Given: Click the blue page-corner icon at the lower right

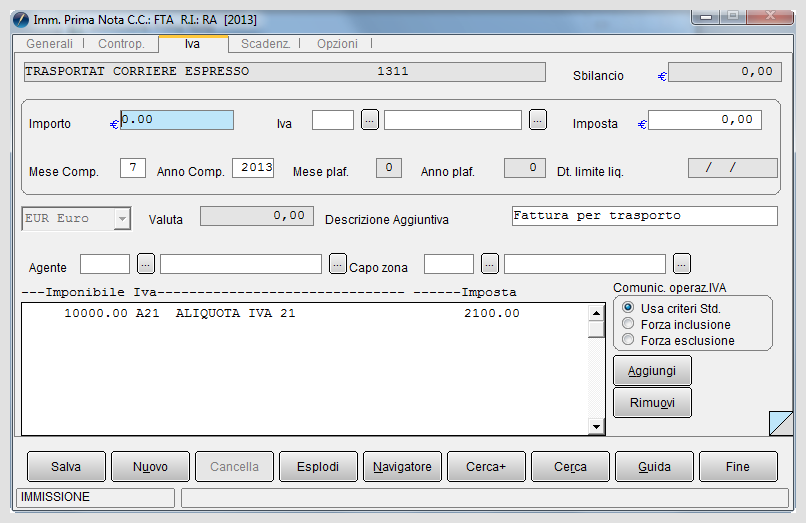Looking at the screenshot, I should [781, 423].
